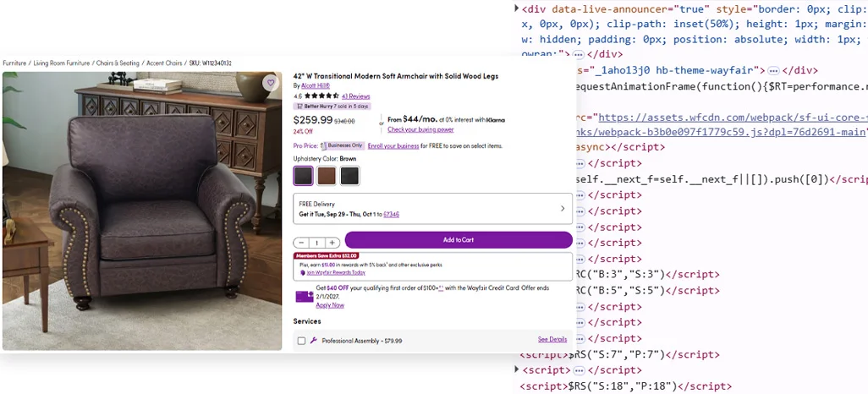Image resolution: width=868 pixels, height=394 pixels.
Task: Click the star rating next to 4.6
Action: pos(321,96)
